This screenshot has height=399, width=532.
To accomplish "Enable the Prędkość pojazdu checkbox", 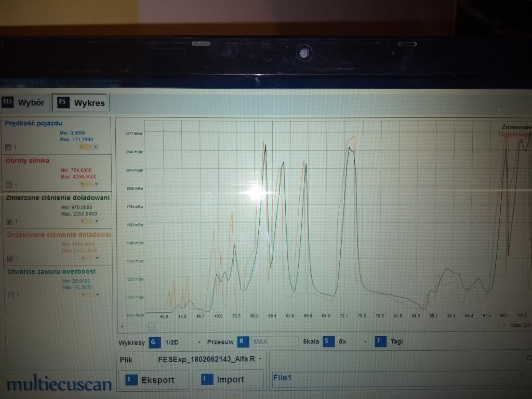I will coord(8,147).
